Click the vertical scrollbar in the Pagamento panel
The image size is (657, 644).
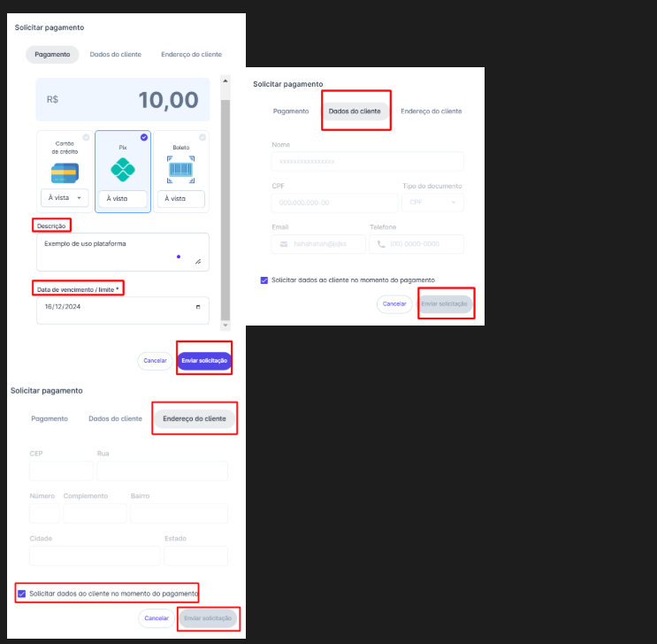(x=225, y=203)
